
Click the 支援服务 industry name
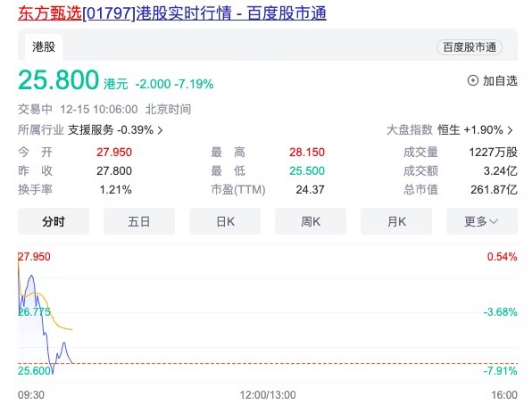[90, 130]
